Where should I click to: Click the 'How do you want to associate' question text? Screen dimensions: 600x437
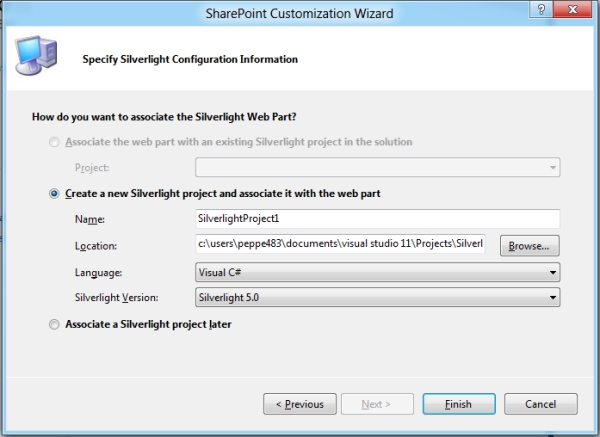164,117
